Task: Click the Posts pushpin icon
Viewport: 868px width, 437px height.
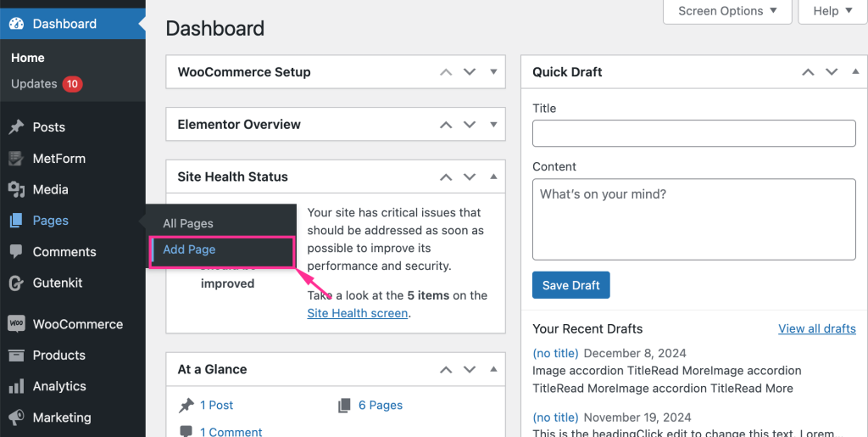Action: pyautogui.click(x=16, y=126)
